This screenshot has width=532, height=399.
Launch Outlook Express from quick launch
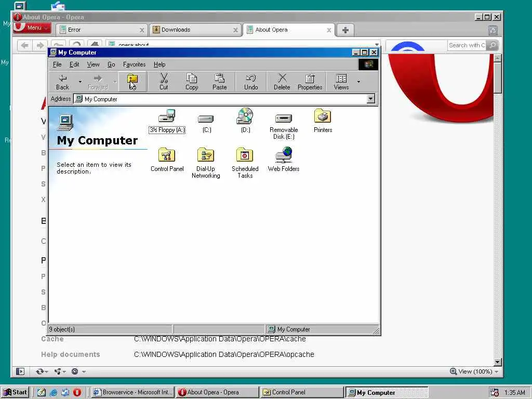coord(65,392)
